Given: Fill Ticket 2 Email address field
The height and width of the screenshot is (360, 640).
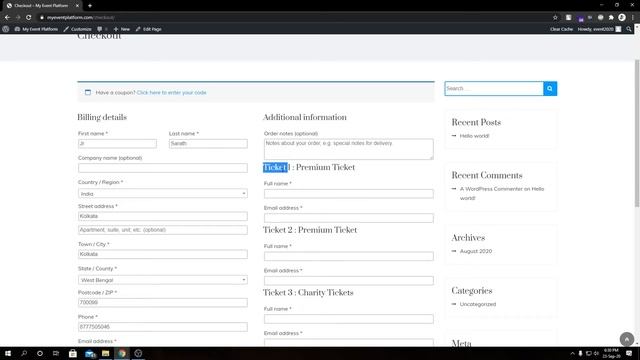Looking at the screenshot, I should (x=349, y=281).
